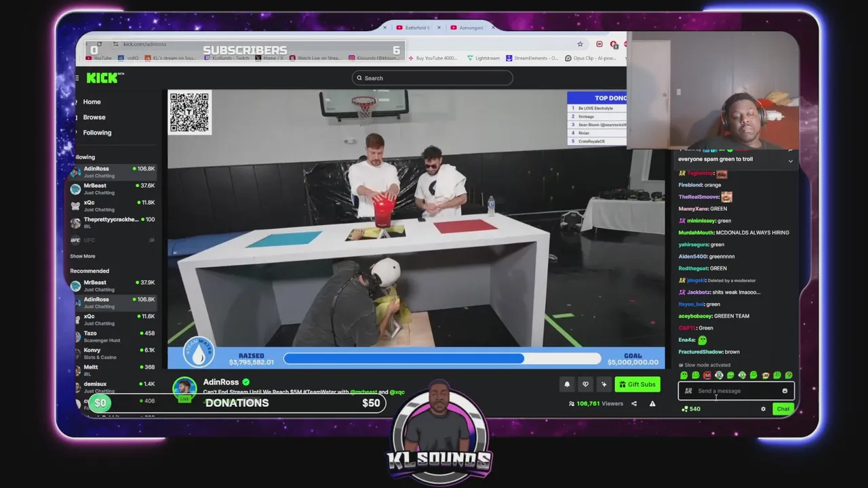The height and width of the screenshot is (488, 868).
Task: Go to Following in Kick sidebar
Action: click(x=97, y=133)
